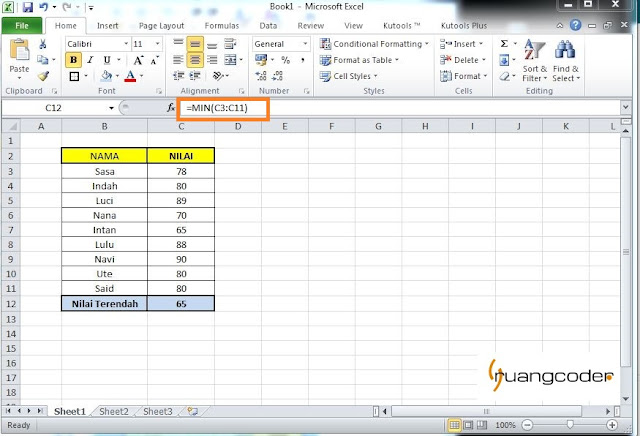Viewport: 640px width, 436px height.
Task: Switch to the Page Layout tab
Action: click(x=161, y=26)
